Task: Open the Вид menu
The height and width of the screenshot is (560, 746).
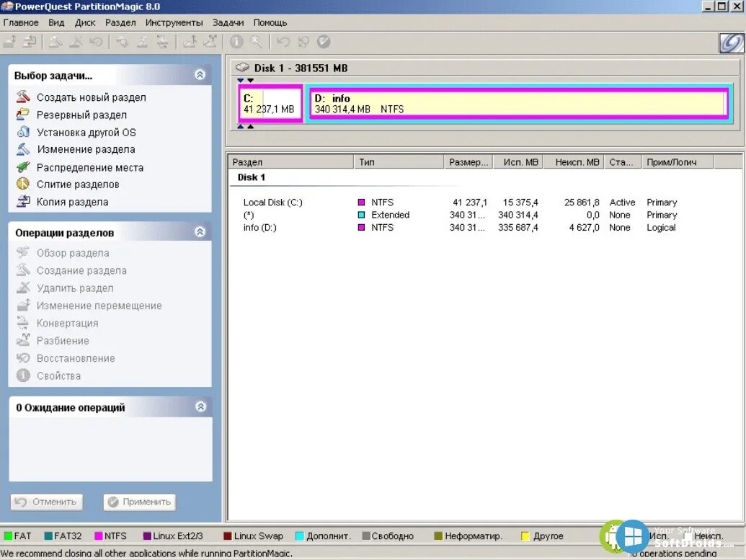Action: pyautogui.click(x=56, y=22)
